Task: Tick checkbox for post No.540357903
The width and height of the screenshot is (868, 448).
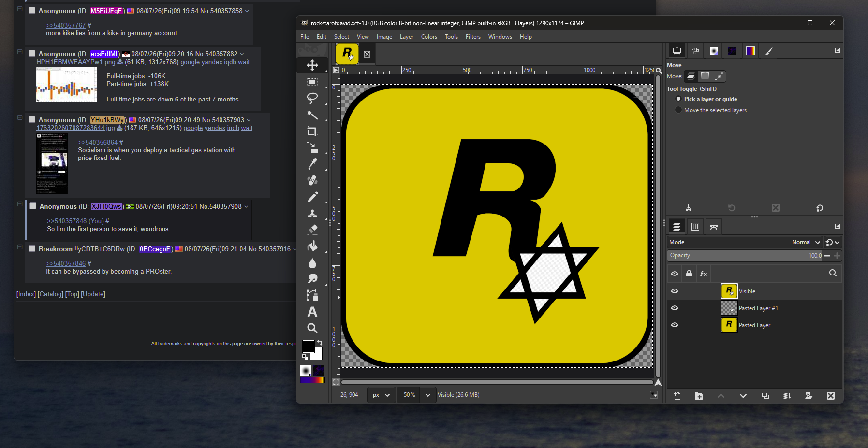Action: point(32,119)
